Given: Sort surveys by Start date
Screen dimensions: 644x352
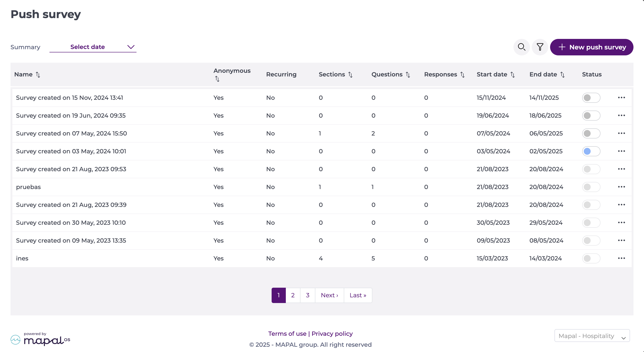Looking at the screenshot, I should 513,74.
